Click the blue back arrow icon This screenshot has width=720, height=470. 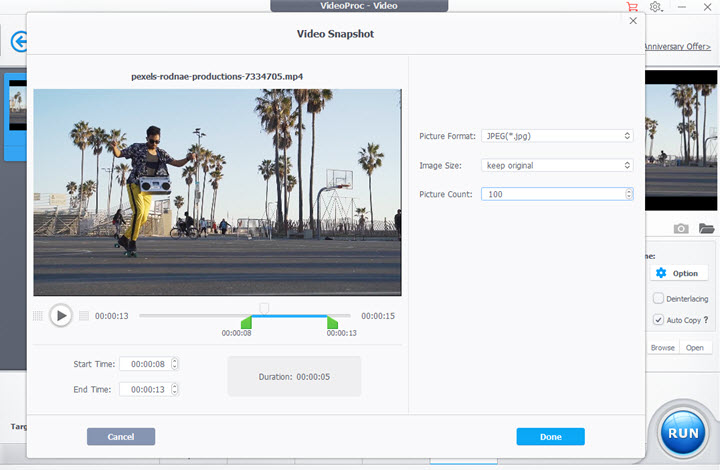point(17,42)
